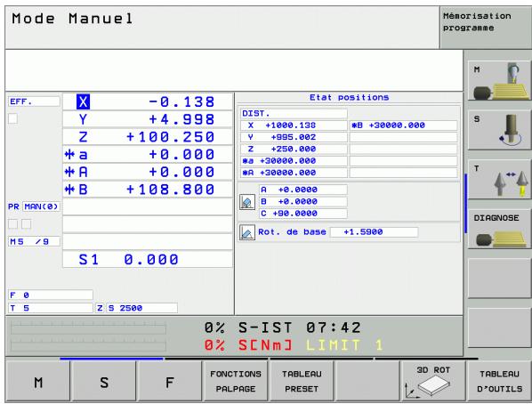Click the tilt angle A +0.0000 field
The image size is (532, 404).
coord(303,190)
